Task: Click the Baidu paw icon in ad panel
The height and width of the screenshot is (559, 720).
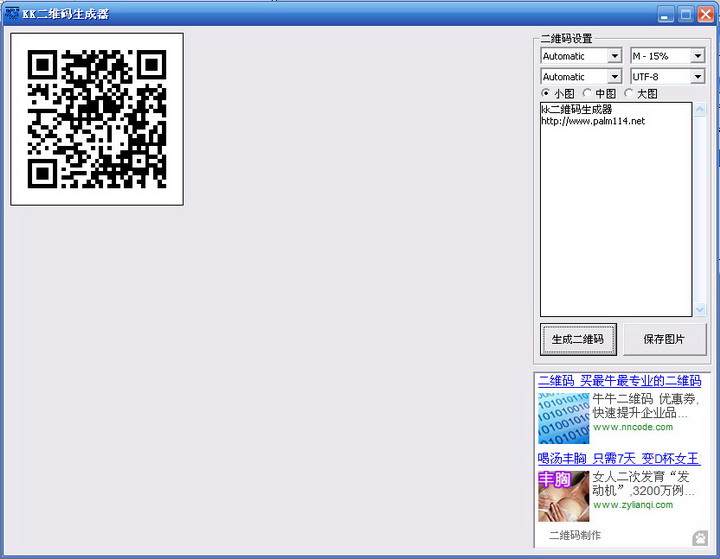Action: coord(700,538)
